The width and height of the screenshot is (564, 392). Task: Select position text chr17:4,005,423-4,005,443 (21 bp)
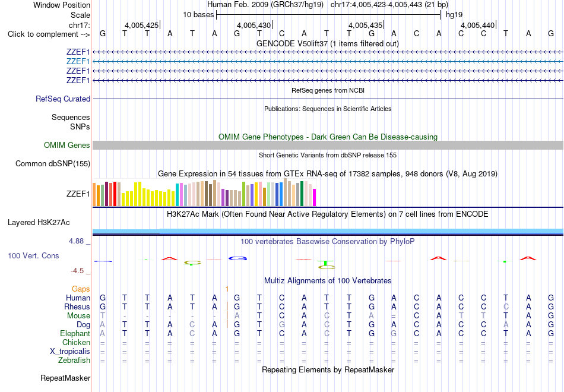389,5
